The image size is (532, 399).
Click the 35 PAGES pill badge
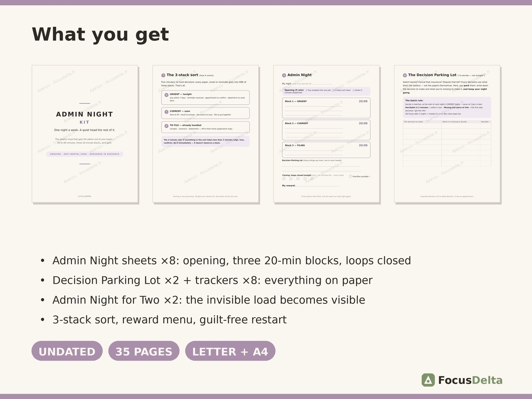pos(144,351)
